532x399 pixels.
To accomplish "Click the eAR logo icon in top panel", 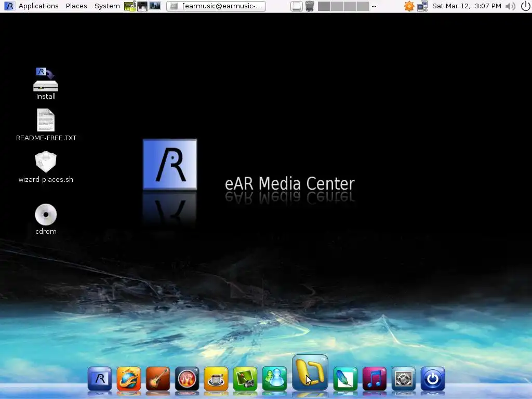I will pos(9,6).
